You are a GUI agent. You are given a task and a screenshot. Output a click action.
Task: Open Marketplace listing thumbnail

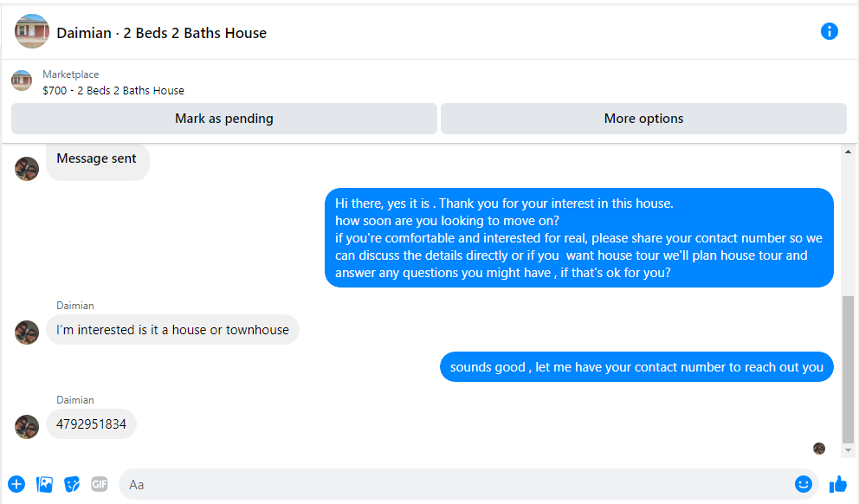pyautogui.click(x=22, y=81)
